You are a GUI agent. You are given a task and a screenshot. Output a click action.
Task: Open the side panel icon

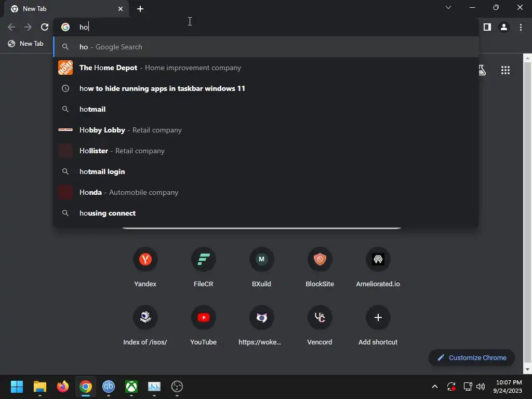point(487,27)
